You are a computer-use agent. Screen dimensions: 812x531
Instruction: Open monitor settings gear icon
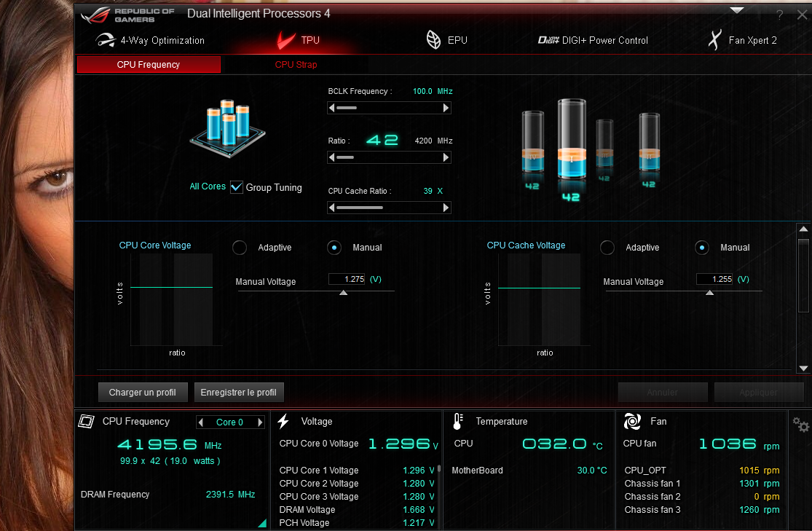[800, 425]
